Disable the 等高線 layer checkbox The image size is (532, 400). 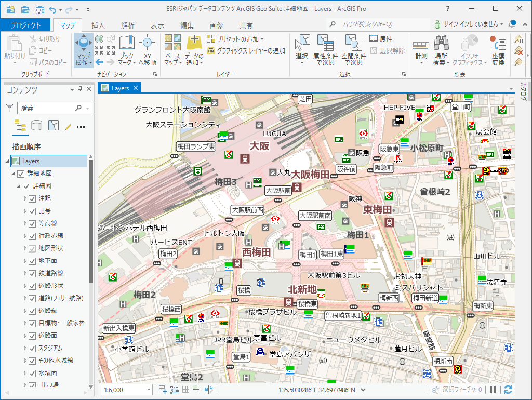[32, 223]
